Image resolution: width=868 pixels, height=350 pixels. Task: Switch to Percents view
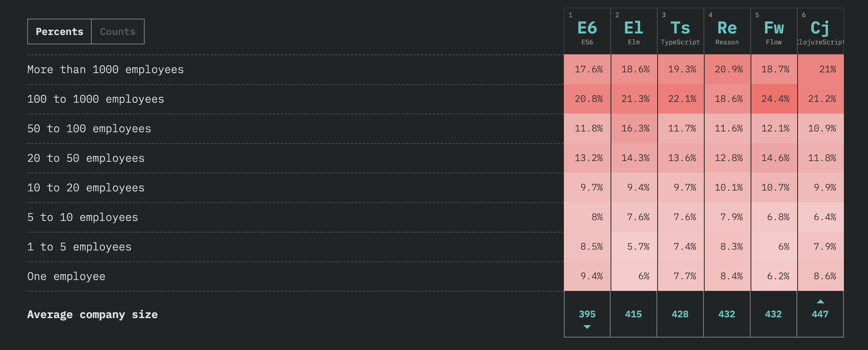59,31
